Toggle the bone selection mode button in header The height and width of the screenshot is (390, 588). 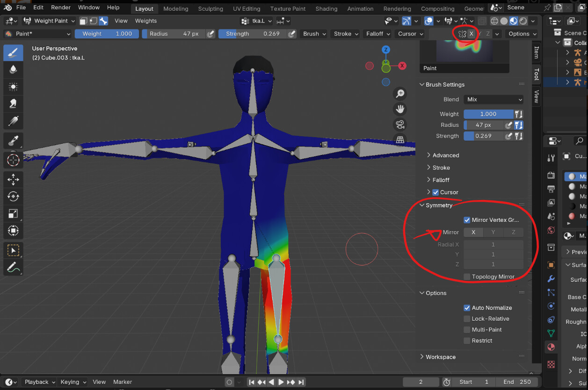(103, 21)
